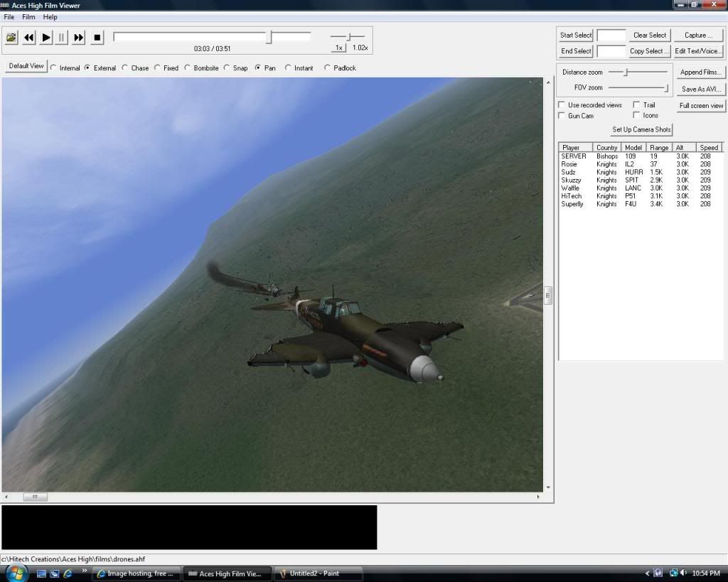Sort by the Range column header
The height and width of the screenshot is (582, 728).
(x=659, y=148)
